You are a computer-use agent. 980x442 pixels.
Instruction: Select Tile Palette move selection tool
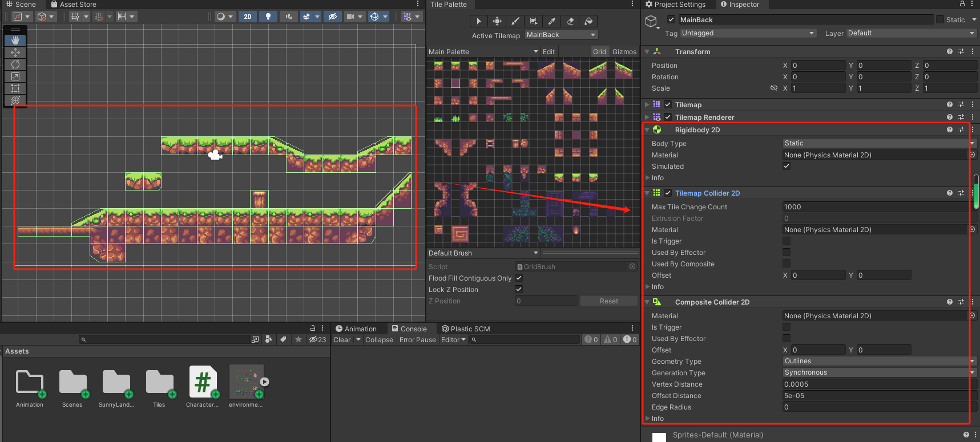[497, 21]
